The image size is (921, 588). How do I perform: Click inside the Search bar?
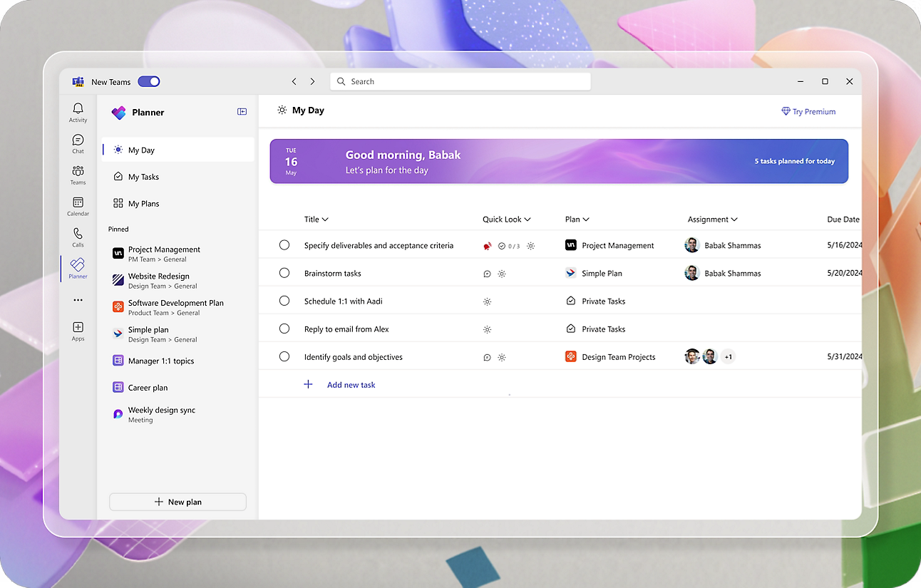(460, 81)
